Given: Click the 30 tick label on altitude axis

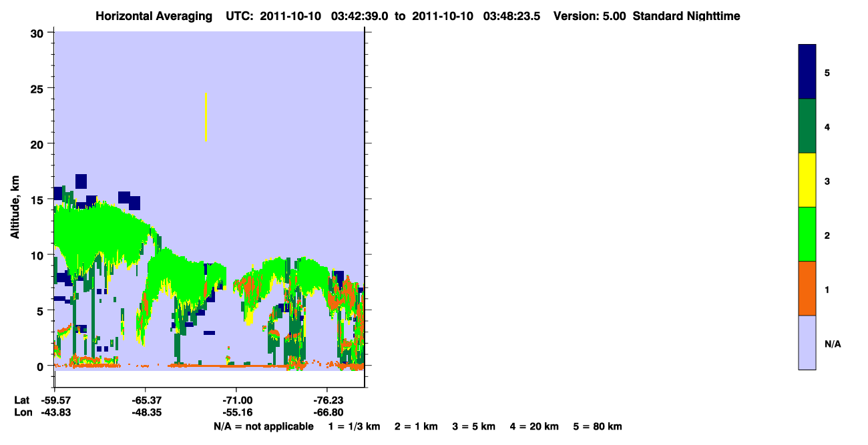Looking at the screenshot, I should 39,33.
